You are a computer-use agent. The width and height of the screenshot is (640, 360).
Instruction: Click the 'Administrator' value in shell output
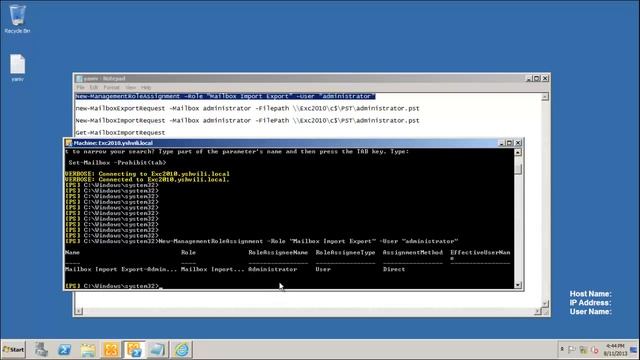point(273,269)
